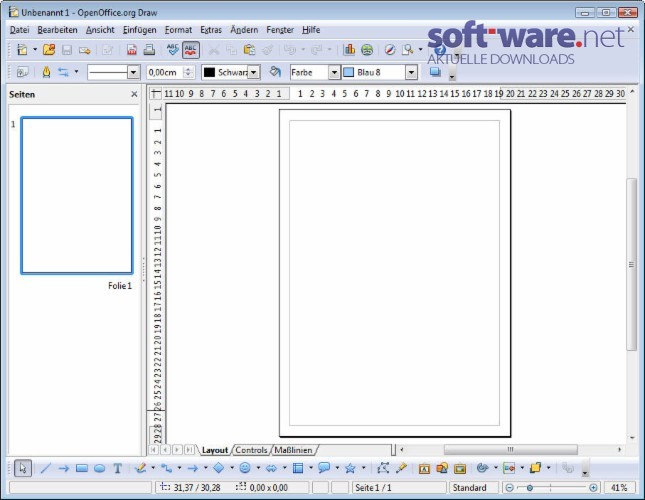645x500 pixels.
Task: Open the Farbe fill style dropdown
Action: [334, 72]
